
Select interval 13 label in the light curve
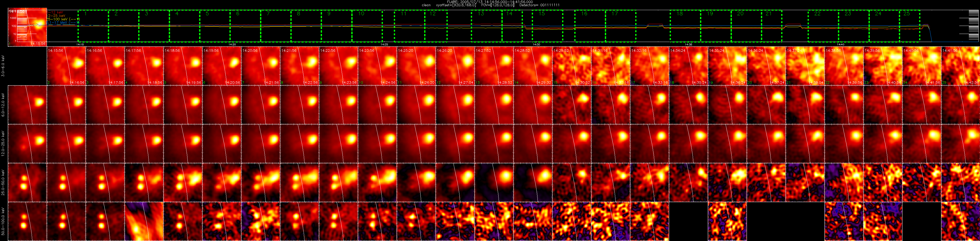[x=481, y=14]
